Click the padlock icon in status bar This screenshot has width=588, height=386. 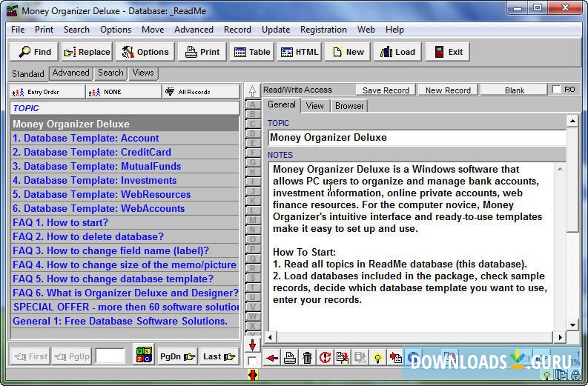pyautogui.click(x=575, y=374)
